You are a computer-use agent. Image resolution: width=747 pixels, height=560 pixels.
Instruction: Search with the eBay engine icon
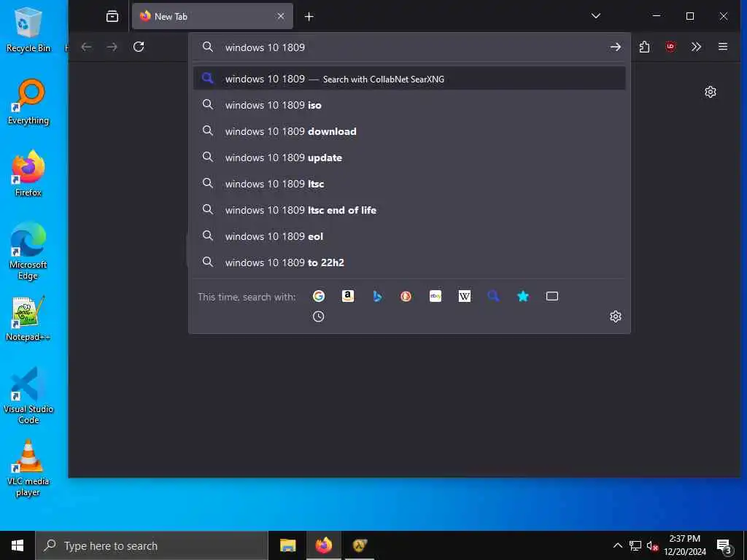pos(436,296)
